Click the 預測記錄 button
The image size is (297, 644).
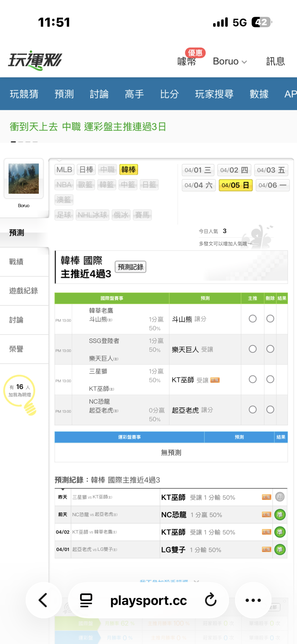(130, 267)
